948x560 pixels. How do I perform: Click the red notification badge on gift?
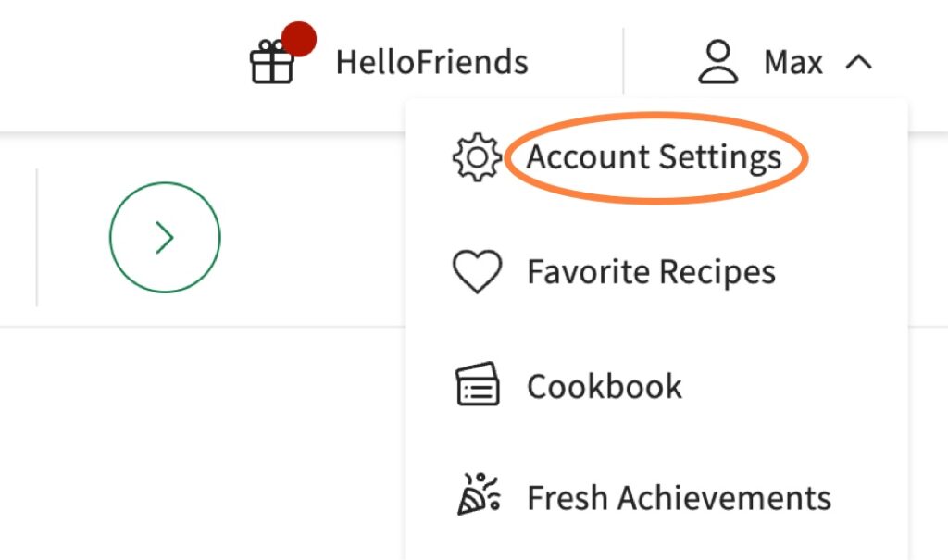[298, 40]
